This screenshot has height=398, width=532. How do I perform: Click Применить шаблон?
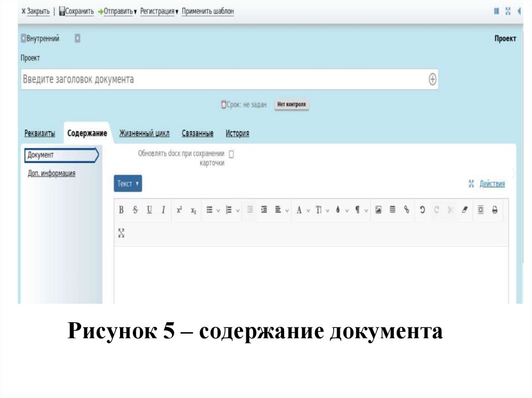click(208, 11)
